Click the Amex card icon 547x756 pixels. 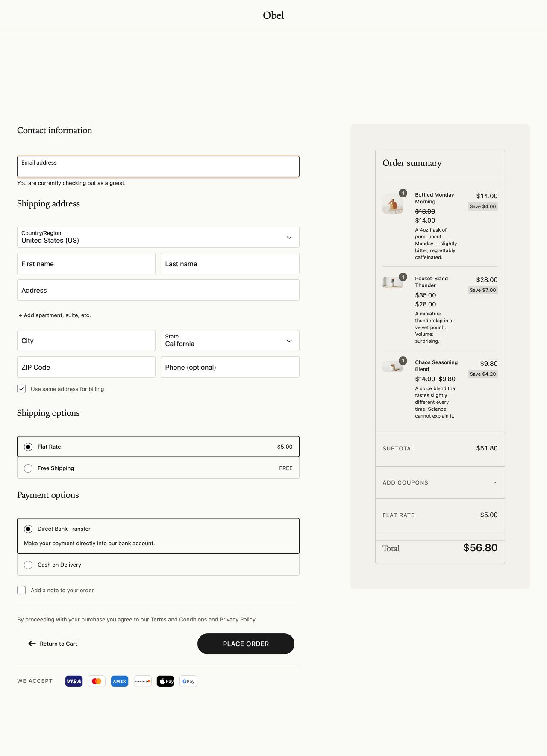[120, 681]
